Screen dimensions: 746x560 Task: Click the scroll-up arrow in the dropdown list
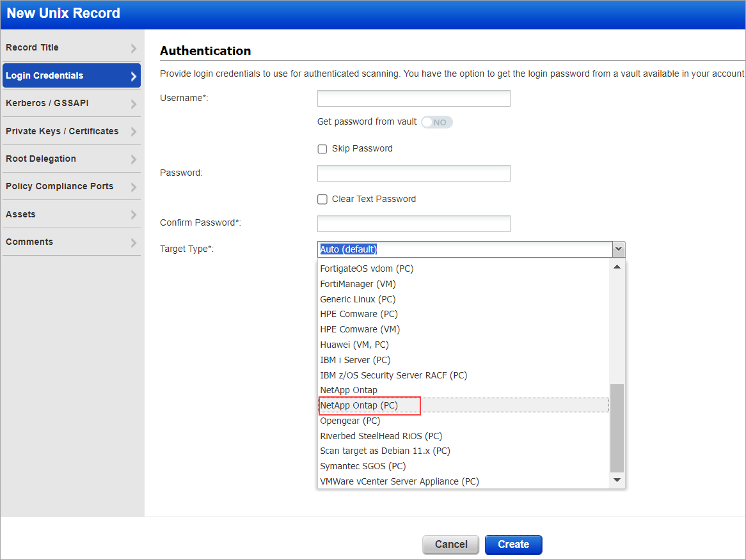click(x=616, y=266)
